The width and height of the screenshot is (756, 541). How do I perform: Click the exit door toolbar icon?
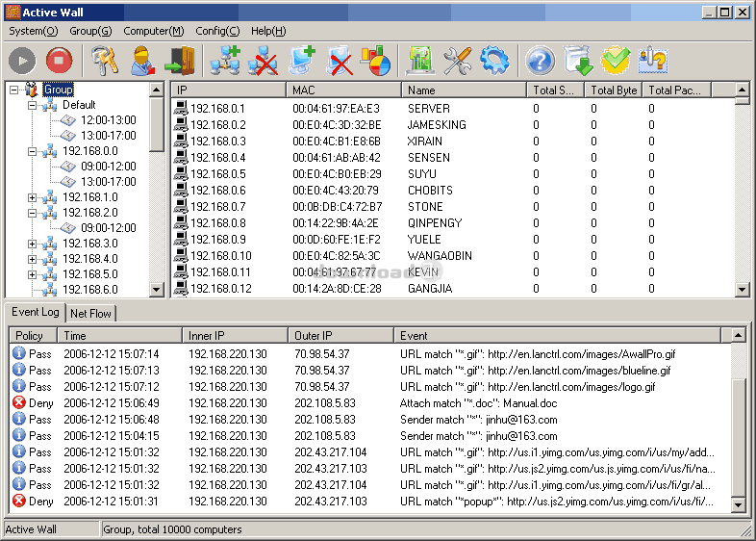point(179,61)
